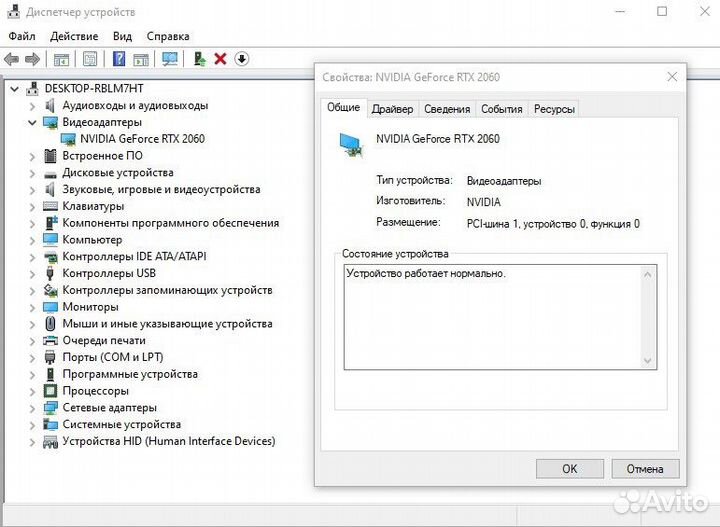Collapse the Видеоадаптеры node
This screenshot has height=527, width=720.
[32, 123]
